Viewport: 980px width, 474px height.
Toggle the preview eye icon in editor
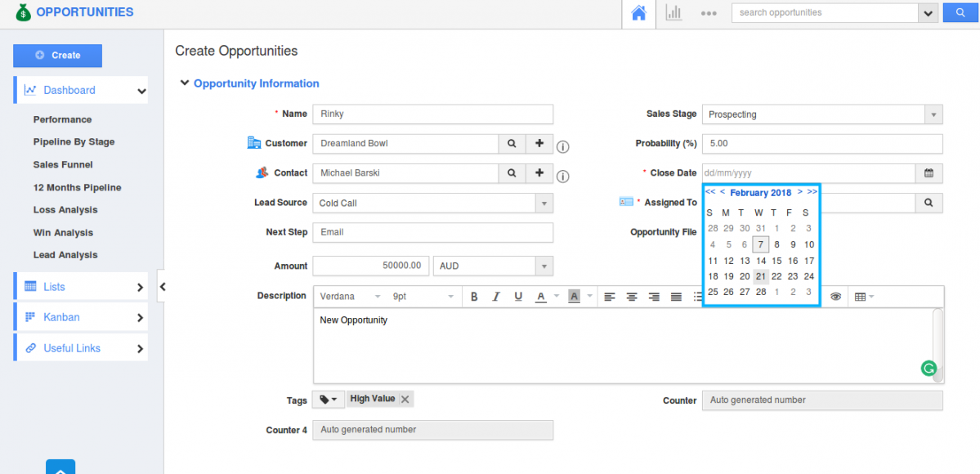(x=835, y=297)
